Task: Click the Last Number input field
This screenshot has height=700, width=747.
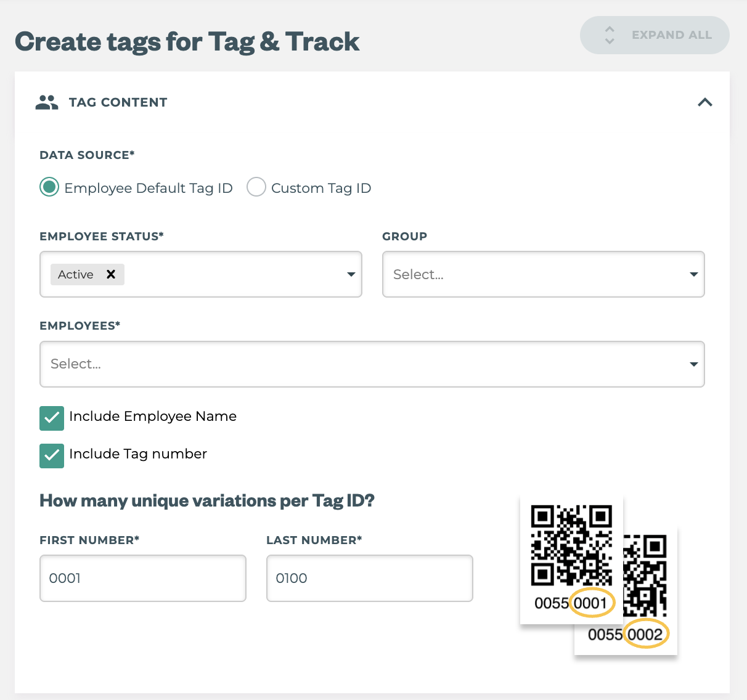Action: [369, 578]
